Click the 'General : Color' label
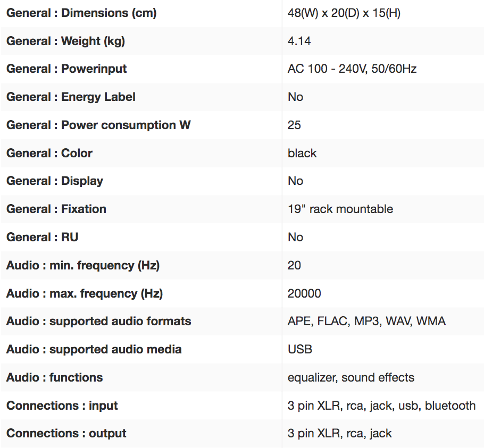 (49, 153)
